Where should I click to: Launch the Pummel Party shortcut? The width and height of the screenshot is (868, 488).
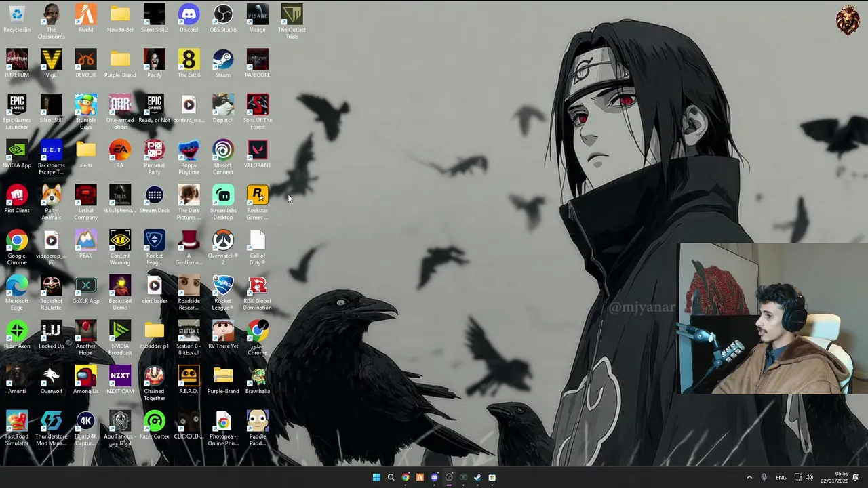(x=155, y=158)
